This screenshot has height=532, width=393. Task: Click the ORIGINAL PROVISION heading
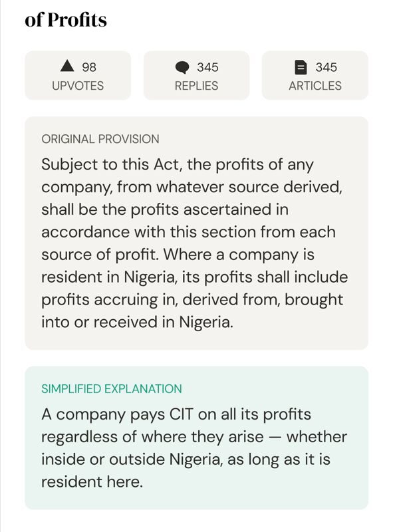(100, 139)
